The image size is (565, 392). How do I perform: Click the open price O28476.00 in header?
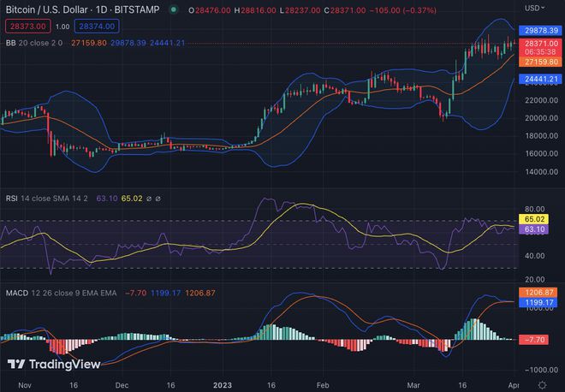point(210,10)
